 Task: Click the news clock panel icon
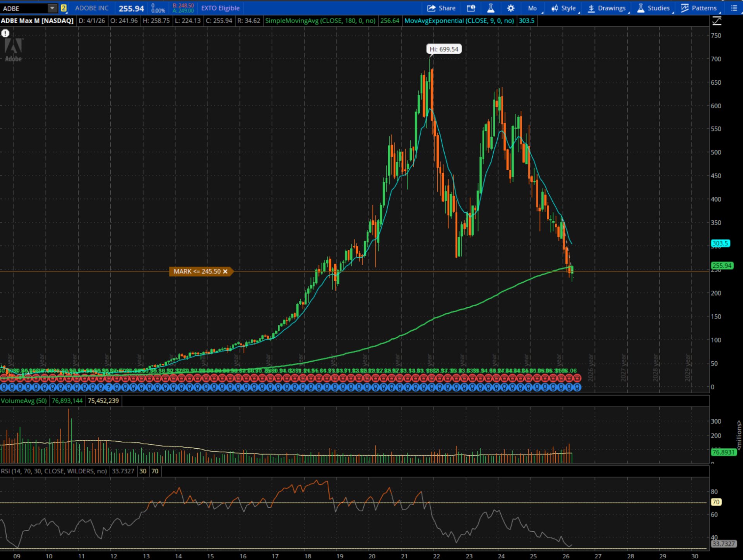coord(471,8)
